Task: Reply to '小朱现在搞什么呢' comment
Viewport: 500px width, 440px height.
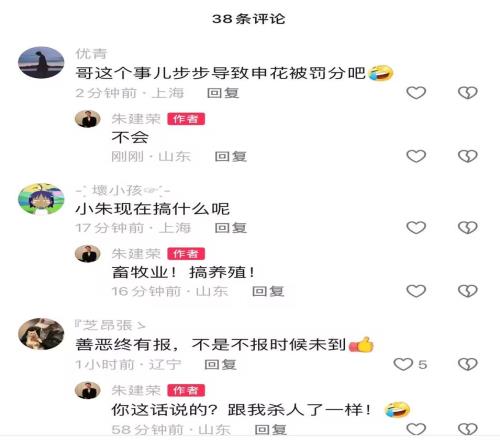Action: pyautogui.click(x=231, y=228)
